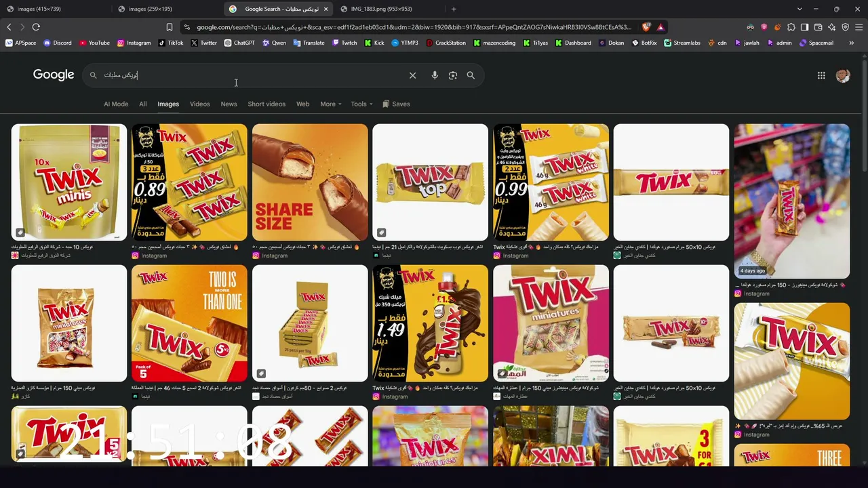Switch to Videos results

tap(200, 104)
